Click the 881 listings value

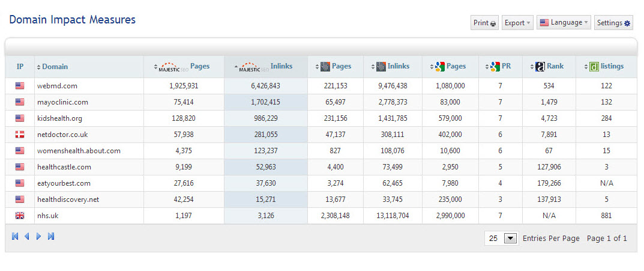(606, 216)
